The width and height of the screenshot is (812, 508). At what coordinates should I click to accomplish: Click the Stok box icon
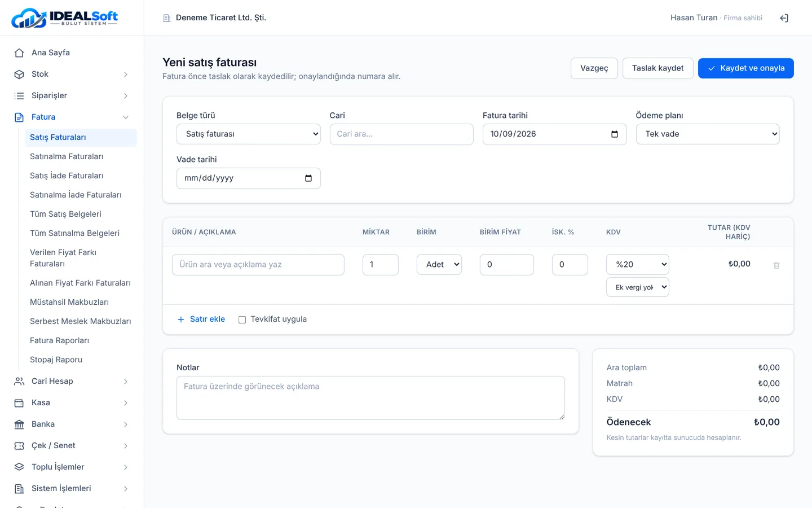19,74
